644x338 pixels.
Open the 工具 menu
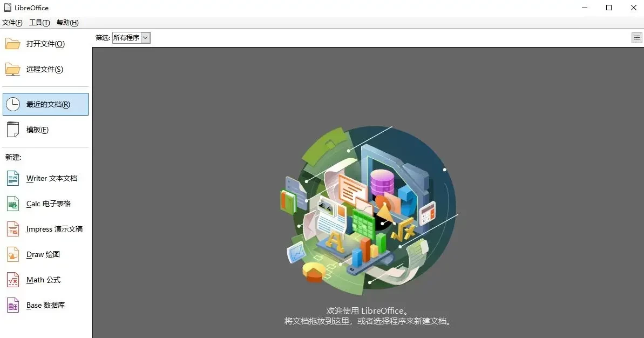tap(39, 22)
